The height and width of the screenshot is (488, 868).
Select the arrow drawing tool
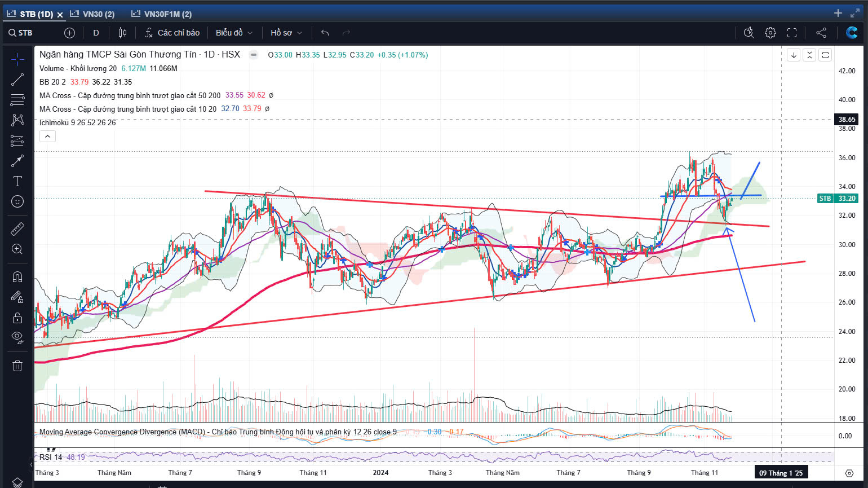pyautogui.click(x=17, y=161)
